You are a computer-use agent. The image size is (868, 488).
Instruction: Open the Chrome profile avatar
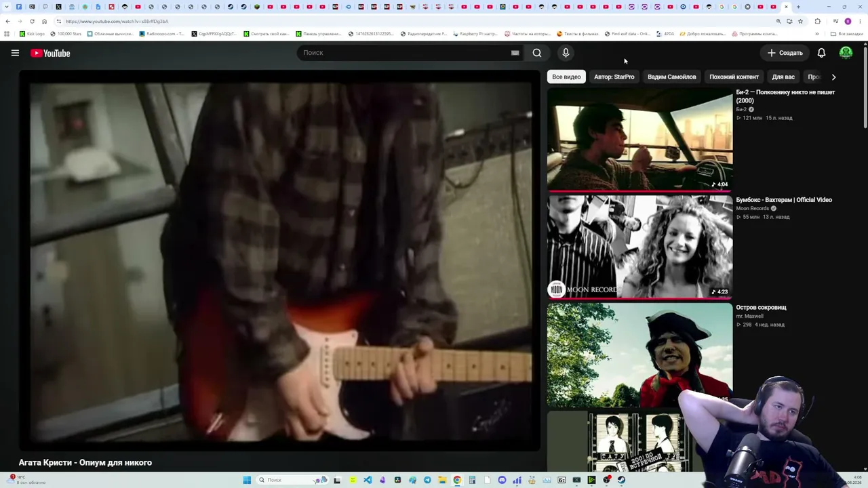[848, 21]
